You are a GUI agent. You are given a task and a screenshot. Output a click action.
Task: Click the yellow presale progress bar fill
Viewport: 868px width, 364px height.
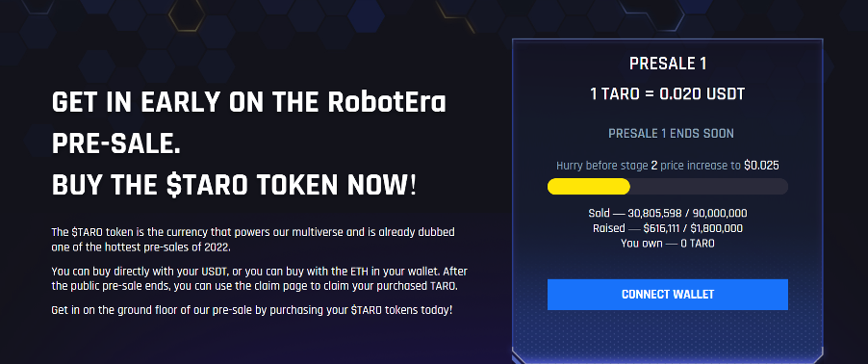click(x=588, y=187)
